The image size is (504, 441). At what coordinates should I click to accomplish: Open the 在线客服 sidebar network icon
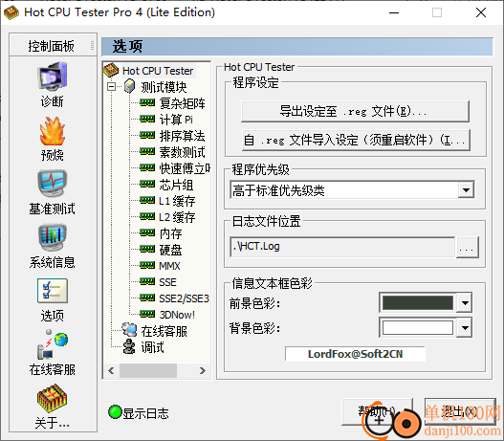tap(53, 344)
